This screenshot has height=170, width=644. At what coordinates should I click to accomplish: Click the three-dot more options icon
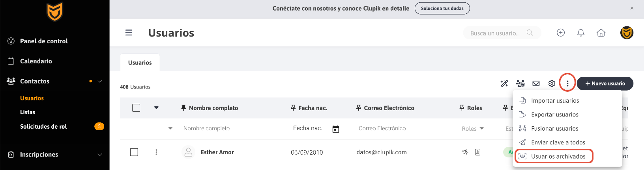click(567, 83)
